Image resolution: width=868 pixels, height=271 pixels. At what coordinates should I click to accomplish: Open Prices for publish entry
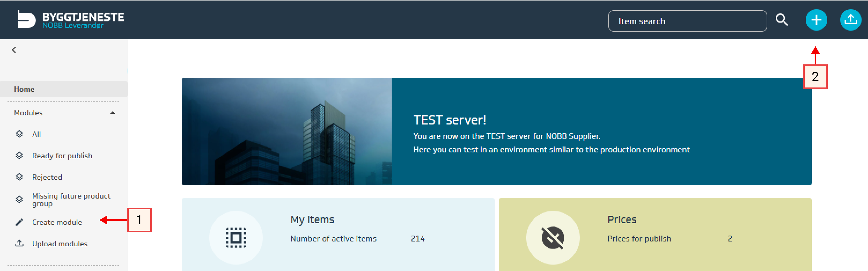coord(639,239)
